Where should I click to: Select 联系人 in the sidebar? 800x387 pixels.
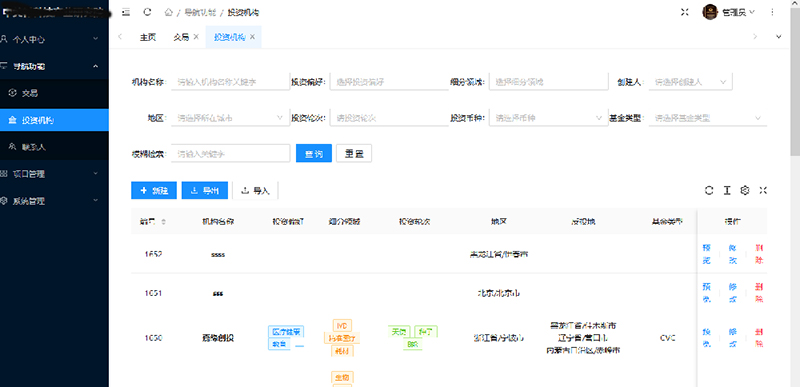point(54,147)
